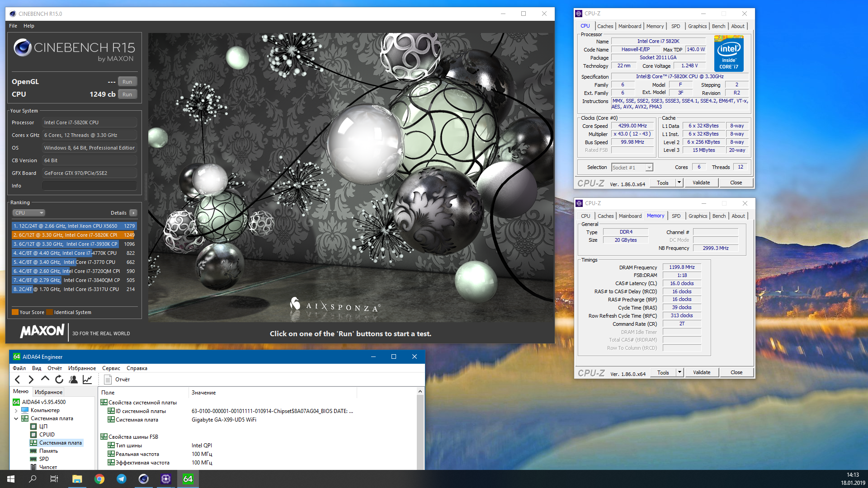Click the Cinebench title bar icon

tap(13, 14)
